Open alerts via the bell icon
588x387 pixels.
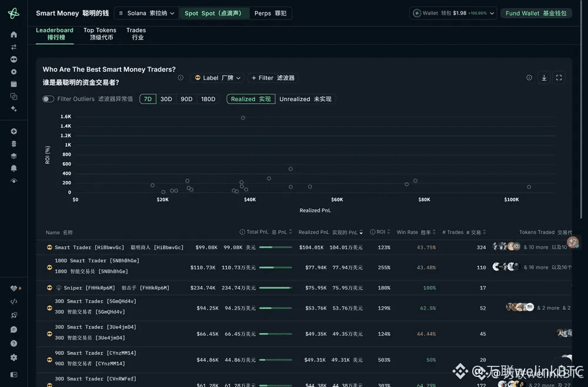pyautogui.click(x=14, y=168)
